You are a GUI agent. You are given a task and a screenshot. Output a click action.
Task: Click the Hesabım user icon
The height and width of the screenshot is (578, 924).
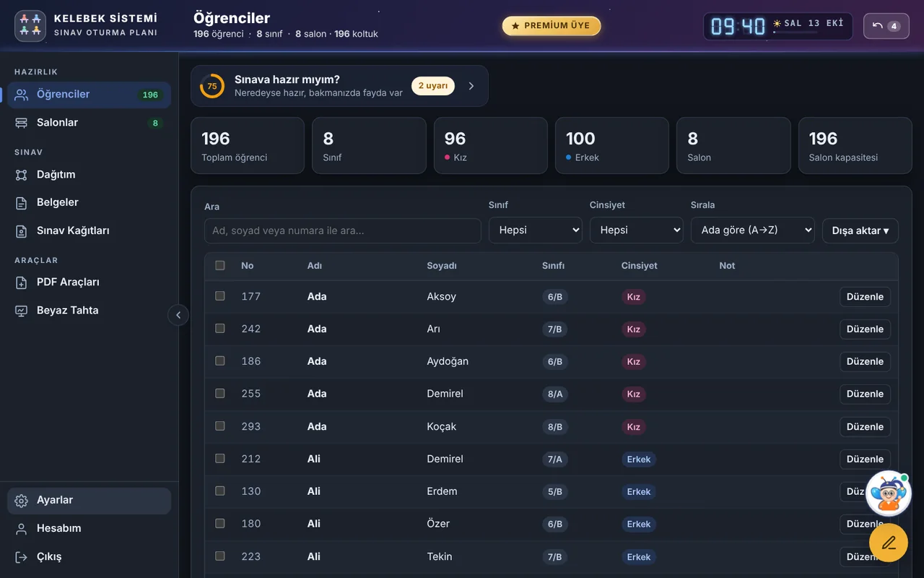[22, 529]
